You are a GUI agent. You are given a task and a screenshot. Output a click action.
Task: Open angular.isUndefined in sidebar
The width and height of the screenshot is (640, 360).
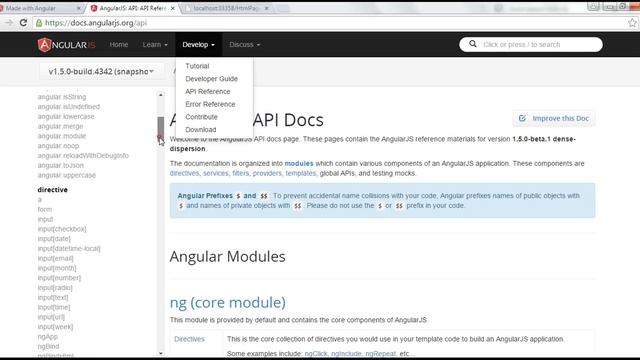[69, 107]
